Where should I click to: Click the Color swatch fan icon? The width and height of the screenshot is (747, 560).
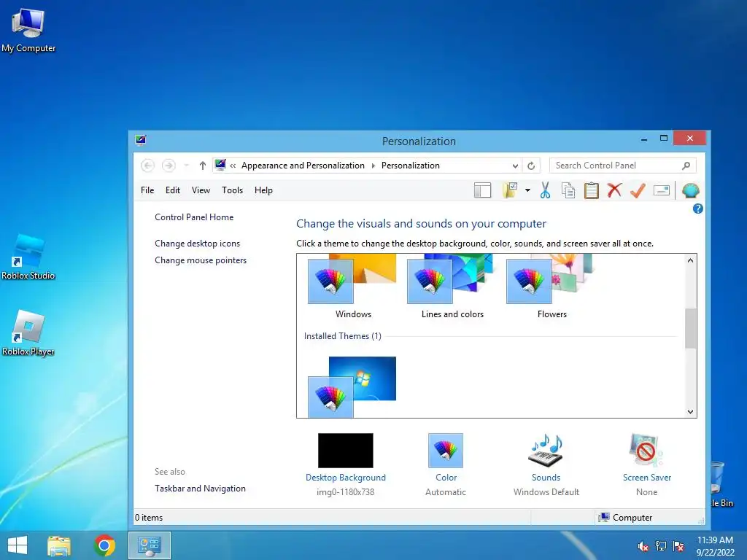(x=446, y=451)
